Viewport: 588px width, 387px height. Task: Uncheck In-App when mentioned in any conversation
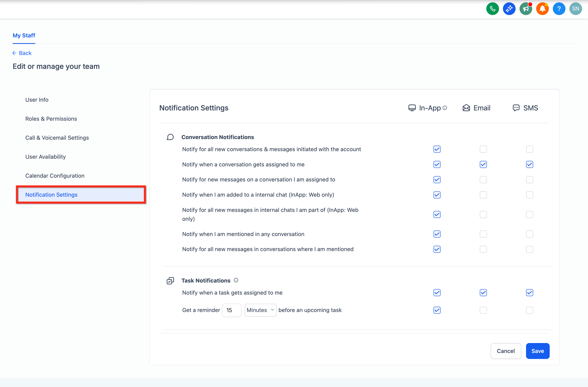tap(437, 234)
